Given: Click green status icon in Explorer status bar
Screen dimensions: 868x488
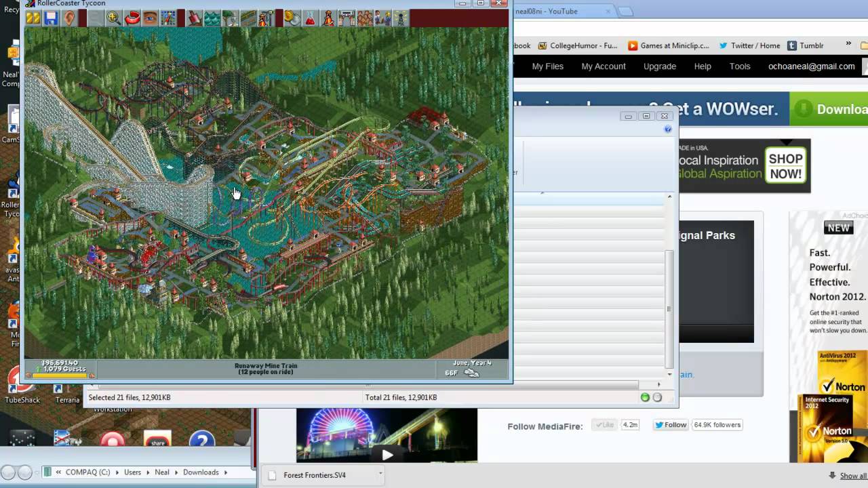Looking at the screenshot, I should coord(645,397).
